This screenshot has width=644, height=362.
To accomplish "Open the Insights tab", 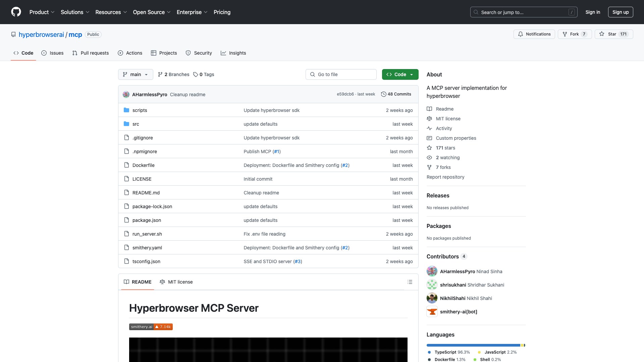I will tap(233, 53).
